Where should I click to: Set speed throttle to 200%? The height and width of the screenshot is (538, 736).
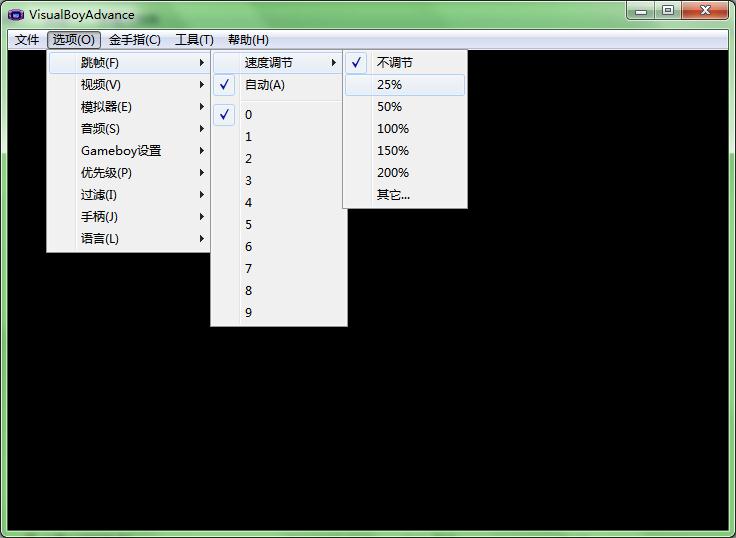click(x=405, y=173)
